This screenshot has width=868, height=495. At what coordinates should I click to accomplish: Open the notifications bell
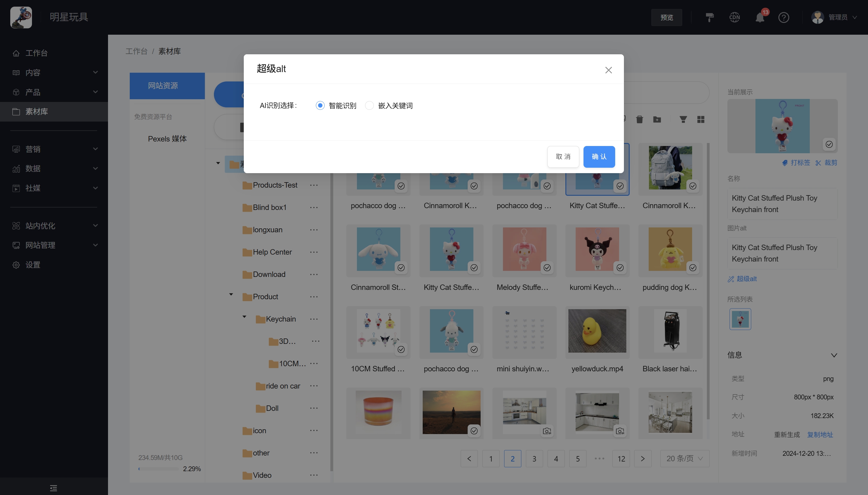[x=760, y=17]
